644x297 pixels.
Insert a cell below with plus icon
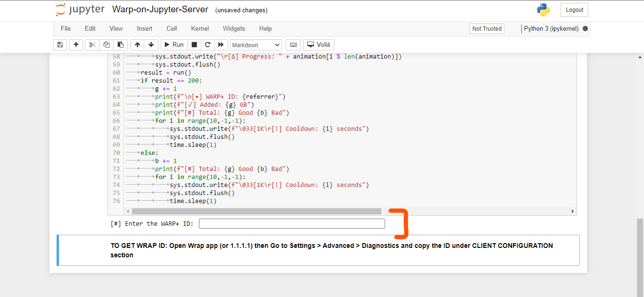point(76,45)
